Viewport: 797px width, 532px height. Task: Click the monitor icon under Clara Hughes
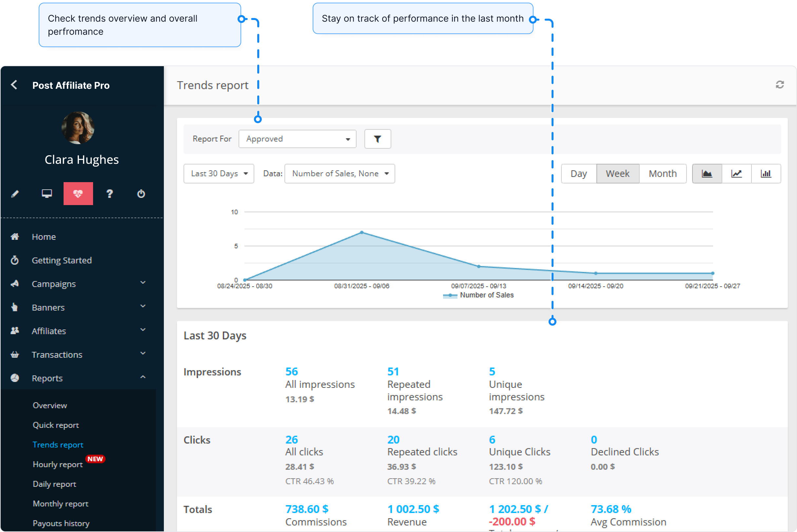point(47,194)
